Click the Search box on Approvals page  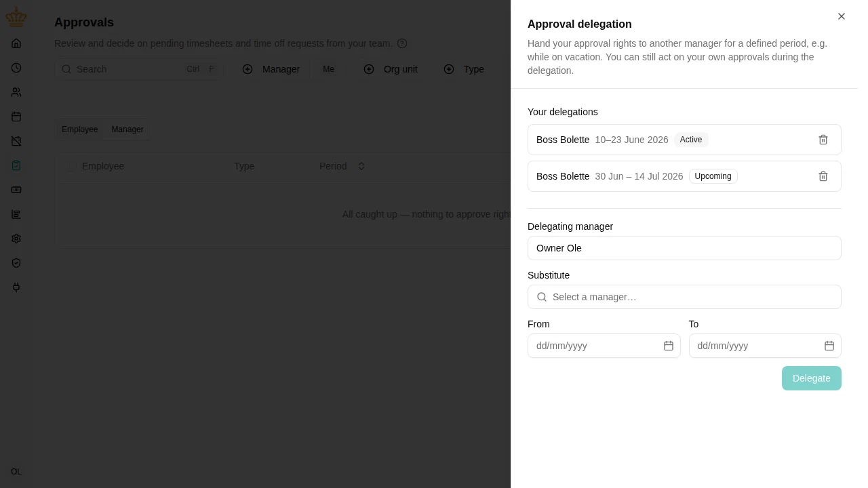point(138,69)
